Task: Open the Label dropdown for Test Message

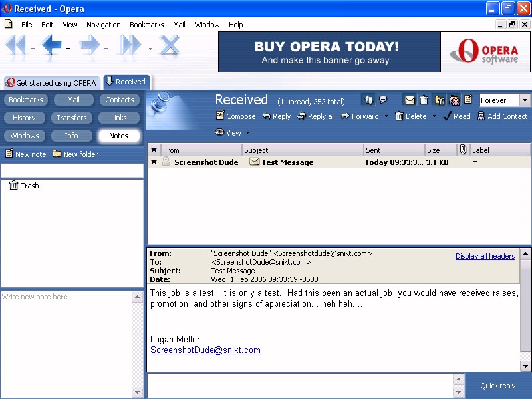Action: point(475,162)
